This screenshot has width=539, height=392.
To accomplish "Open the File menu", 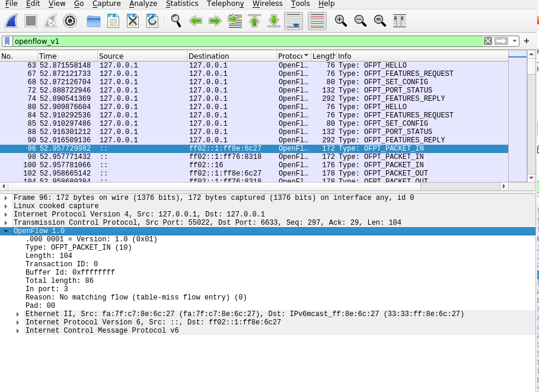I will click(11, 4).
